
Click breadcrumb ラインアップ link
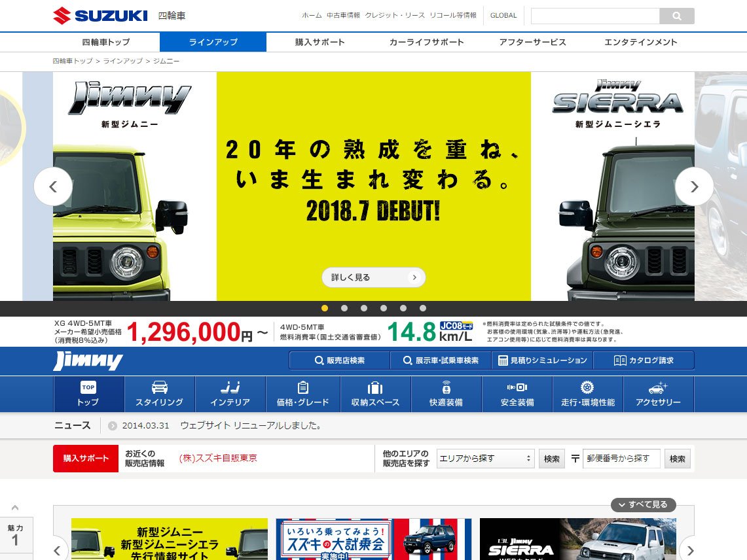tap(123, 61)
